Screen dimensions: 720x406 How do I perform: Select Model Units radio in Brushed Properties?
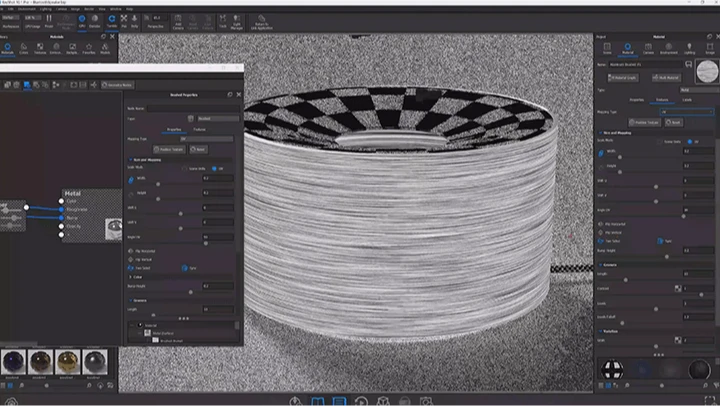[185, 169]
